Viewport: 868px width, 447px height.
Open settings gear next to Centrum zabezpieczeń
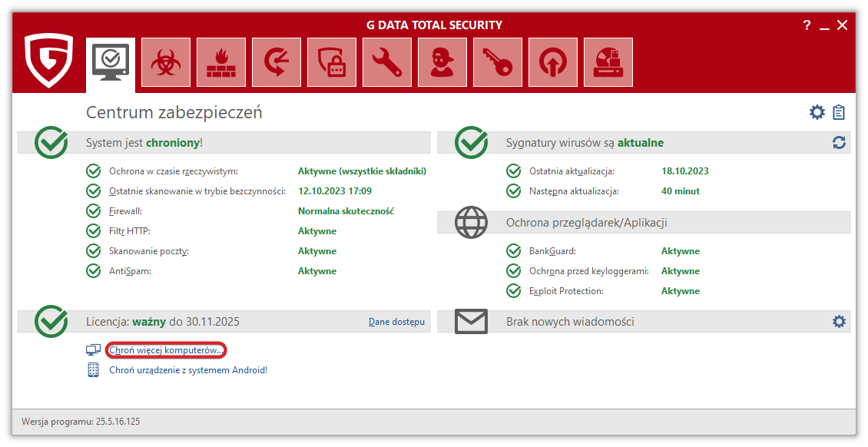[x=817, y=112]
